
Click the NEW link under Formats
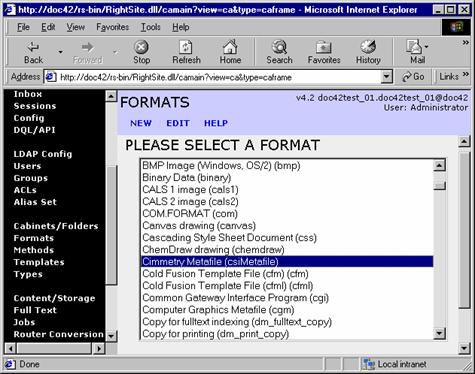(x=141, y=123)
